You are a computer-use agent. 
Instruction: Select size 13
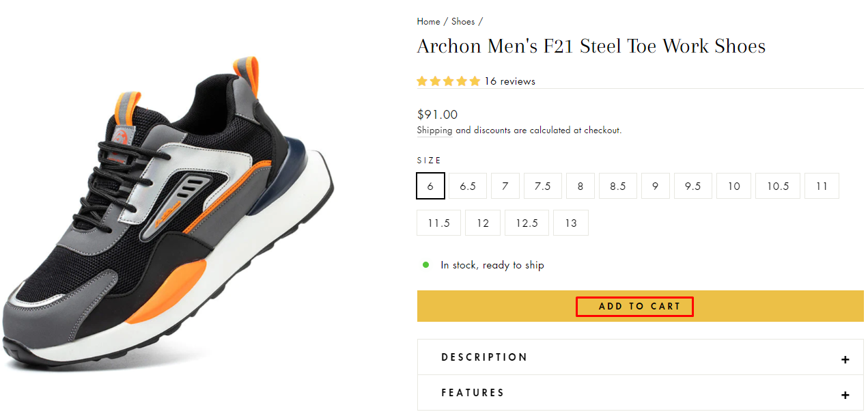point(571,223)
